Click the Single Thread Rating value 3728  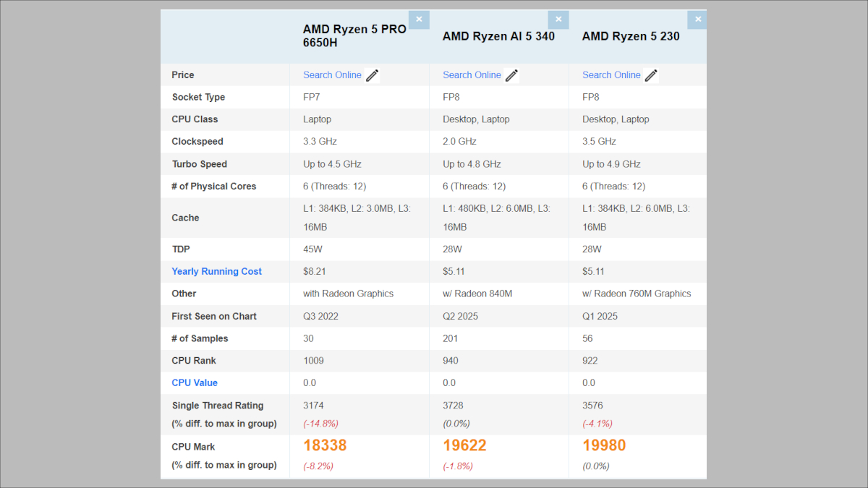click(451, 405)
